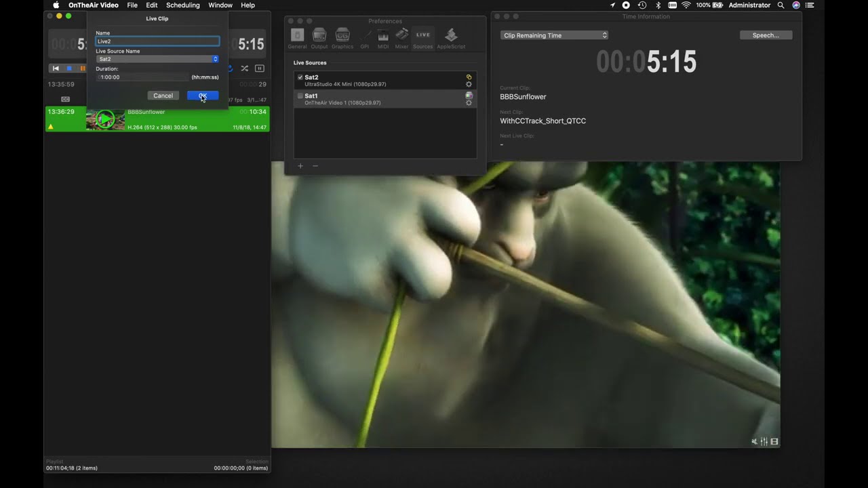Uncheck the Sat2 live source checkbox

point(300,77)
